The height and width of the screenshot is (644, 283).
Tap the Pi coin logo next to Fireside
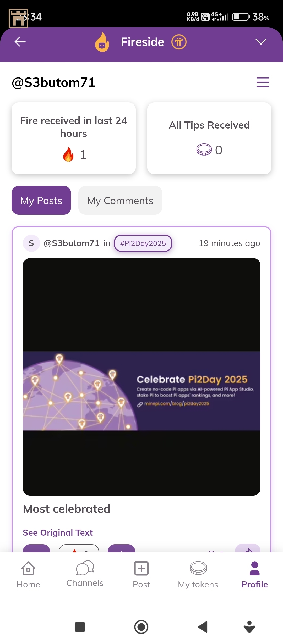[179, 42]
